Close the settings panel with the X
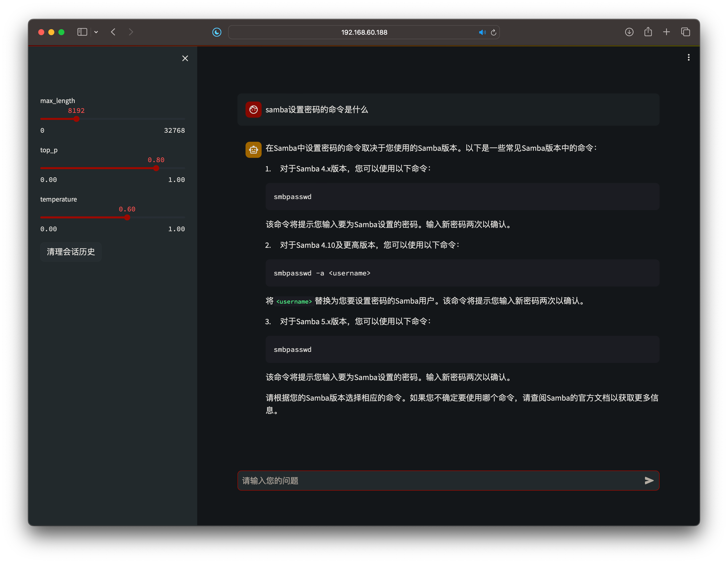728x563 pixels. [x=185, y=58]
